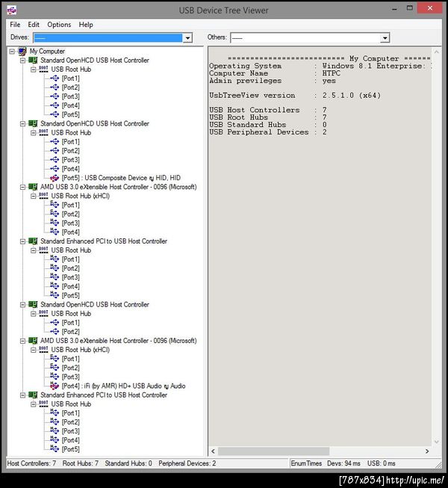
Task: Open the File menu
Action: click(x=15, y=25)
